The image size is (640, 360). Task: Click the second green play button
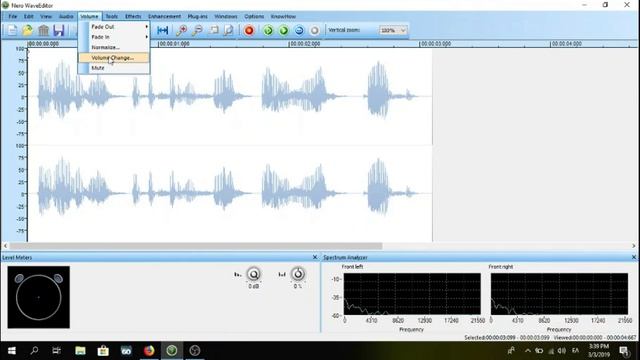[x=284, y=30]
